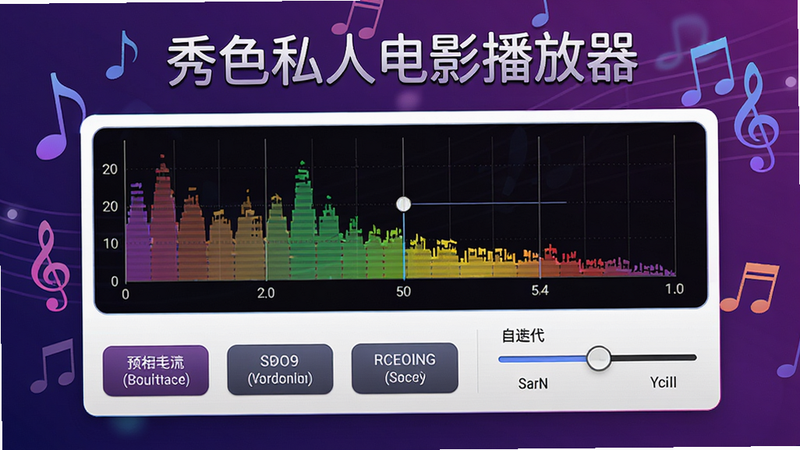This screenshot has width=800, height=450.
Task: Click the black right portion of slider track
Action: tap(654, 358)
